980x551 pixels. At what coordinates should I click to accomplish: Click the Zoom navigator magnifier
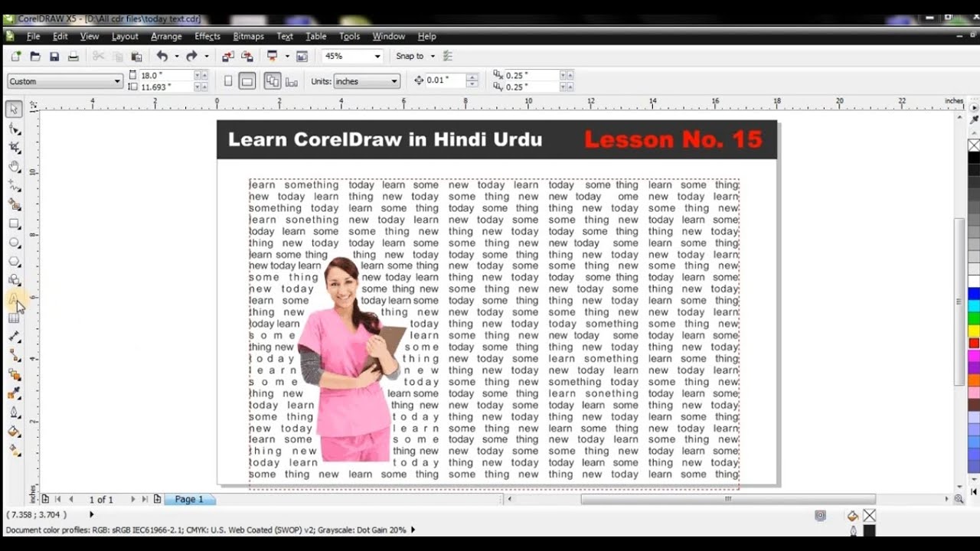(959, 499)
